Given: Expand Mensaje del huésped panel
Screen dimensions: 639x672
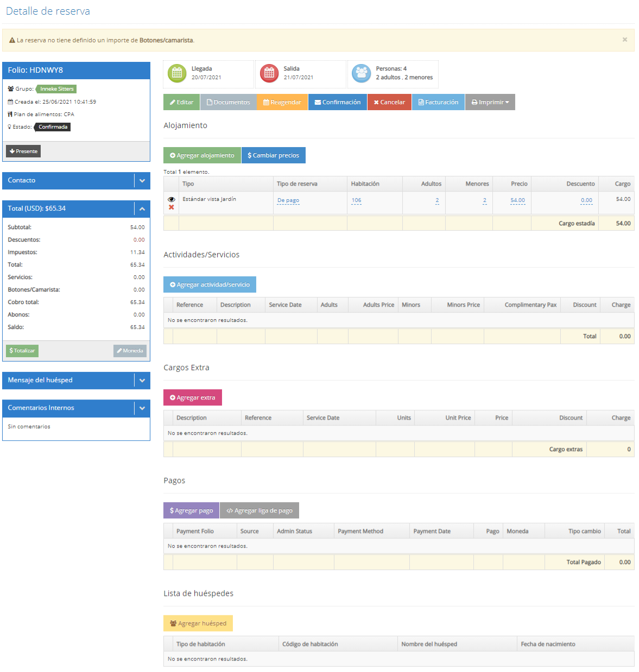Looking at the screenshot, I should (x=142, y=381).
